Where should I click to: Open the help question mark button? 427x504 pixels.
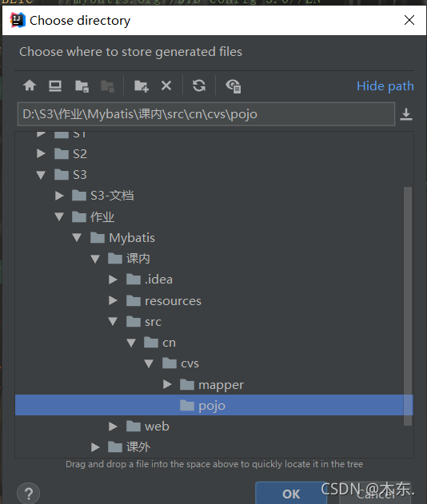(x=28, y=493)
